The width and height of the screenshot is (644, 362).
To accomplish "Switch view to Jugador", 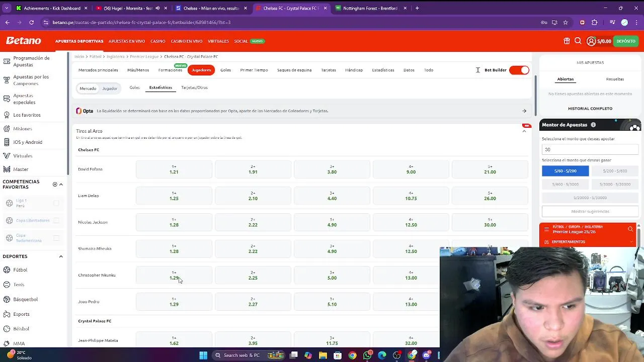I will click(110, 88).
